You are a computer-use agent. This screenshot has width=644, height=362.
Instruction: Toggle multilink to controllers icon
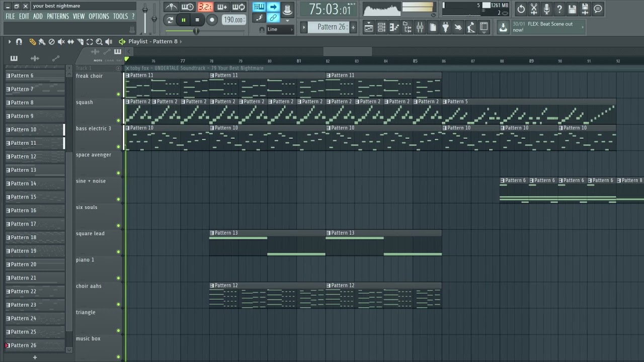[273, 18]
